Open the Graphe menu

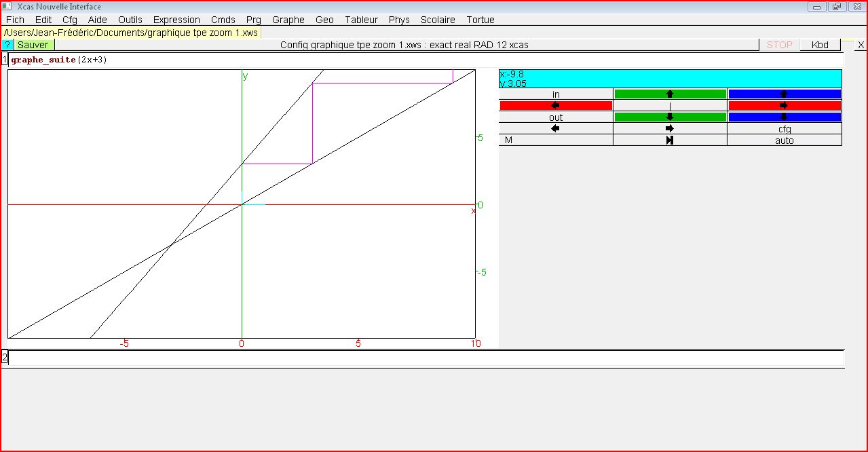[288, 20]
